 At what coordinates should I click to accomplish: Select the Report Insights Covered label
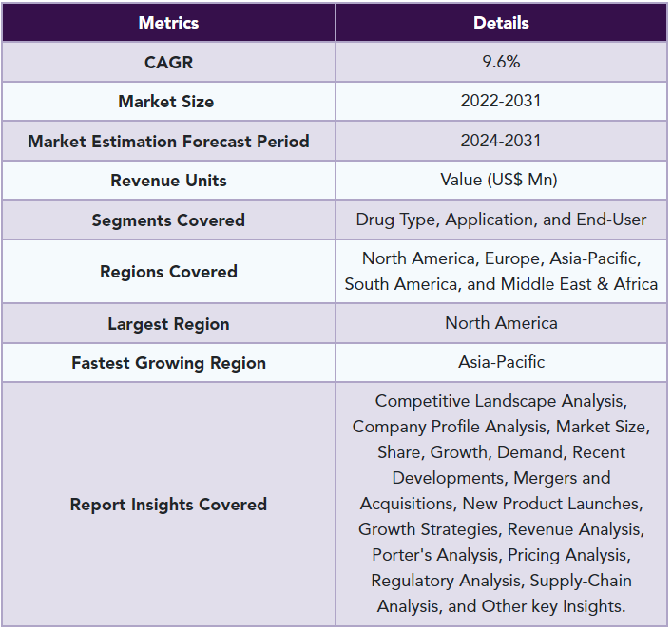tap(168, 504)
